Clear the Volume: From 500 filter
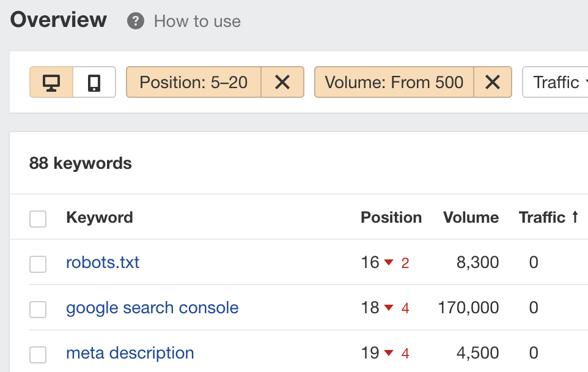Screen dimensions: 588x372 (493, 82)
